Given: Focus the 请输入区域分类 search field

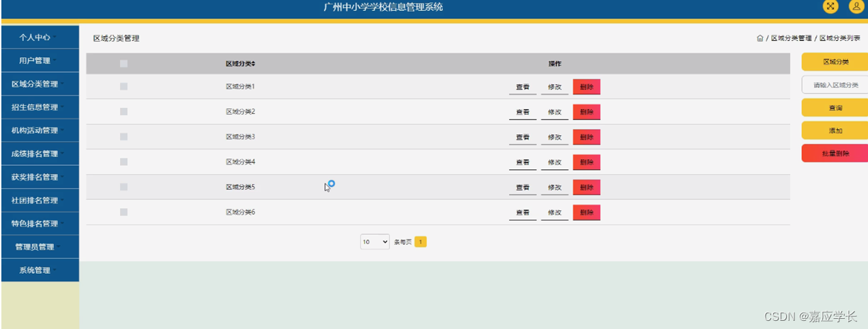Looking at the screenshot, I should pos(835,85).
